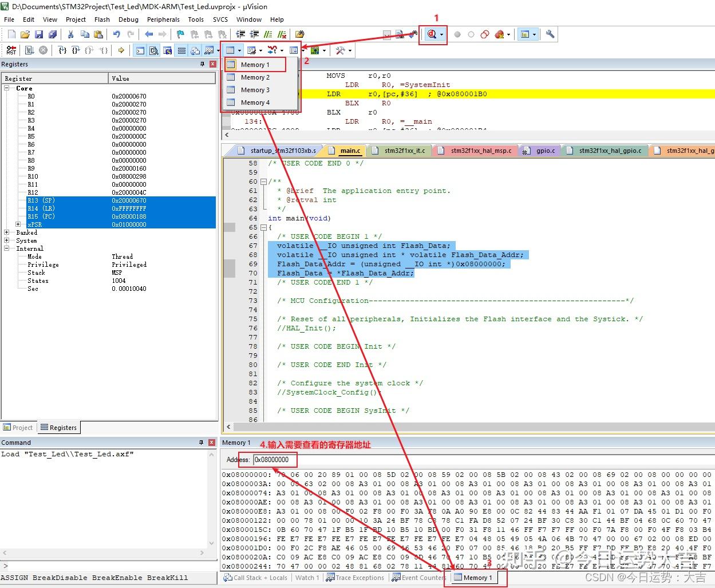Screen dimensions: 715x588
Task: Click the Insert bookmark flag icon
Action: point(180,34)
